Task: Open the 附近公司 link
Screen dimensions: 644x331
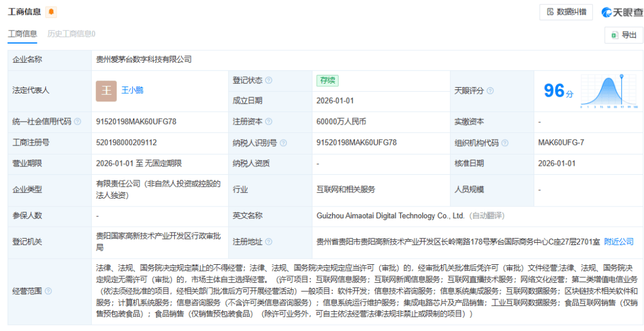Action: pos(618,242)
